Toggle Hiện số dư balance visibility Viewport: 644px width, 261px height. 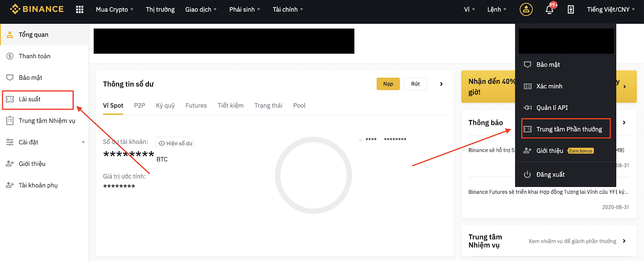click(175, 143)
